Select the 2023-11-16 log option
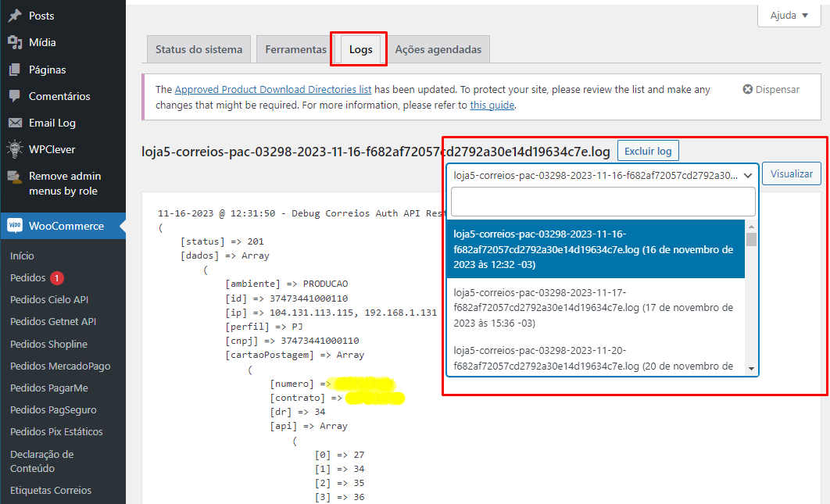Viewport: 830px width, 504px height. tap(596, 248)
